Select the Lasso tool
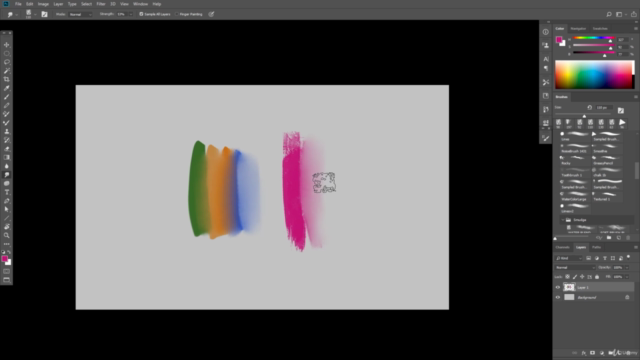 [x=7, y=62]
